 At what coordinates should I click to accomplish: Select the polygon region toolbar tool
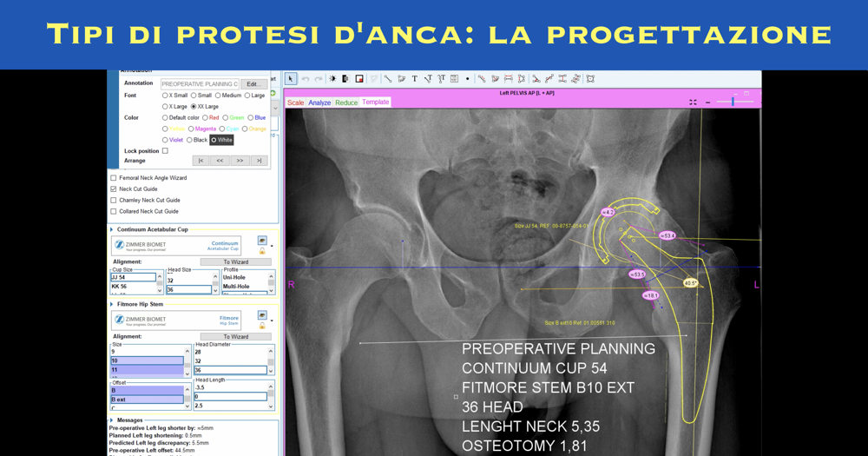coord(401,79)
